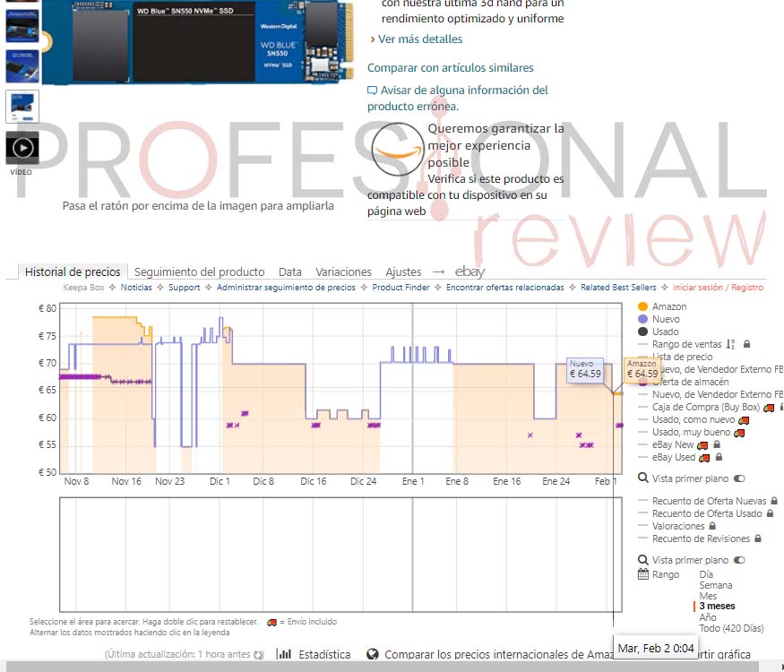This screenshot has height=672, width=784.
Task: Toggle Amazon price series in legend
Action: coord(643,306)
